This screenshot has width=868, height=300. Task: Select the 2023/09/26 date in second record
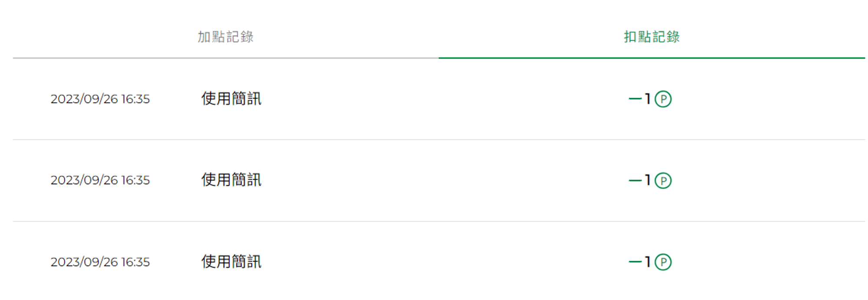point(84,180)
